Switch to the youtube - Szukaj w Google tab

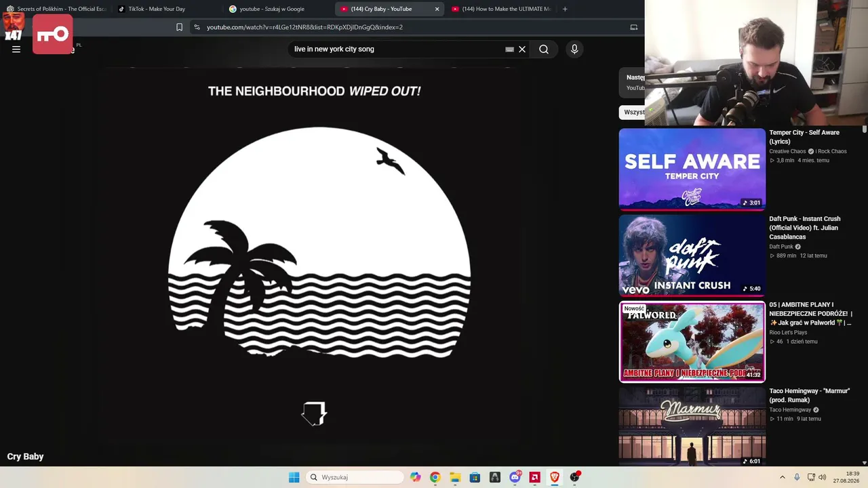click(x=278, y=9)
